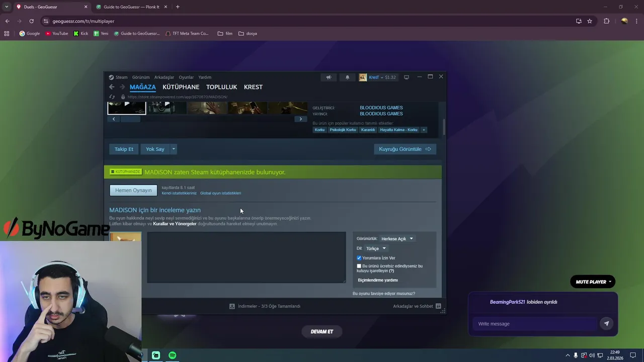The height and width of the screenshot is (362, 644).
Task: Click the BLOODIOUS GAMES developer link
Action: pyautogui.click(x=381, y=108)
